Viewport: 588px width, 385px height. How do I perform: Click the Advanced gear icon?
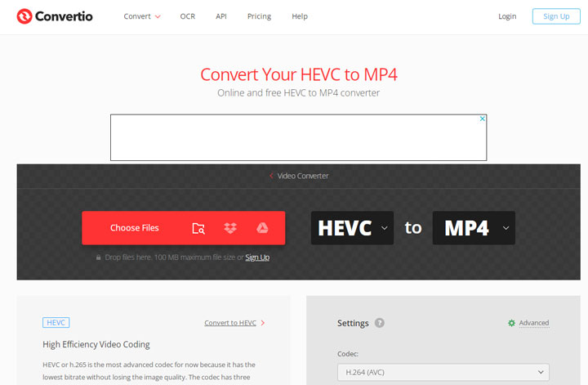511,323
